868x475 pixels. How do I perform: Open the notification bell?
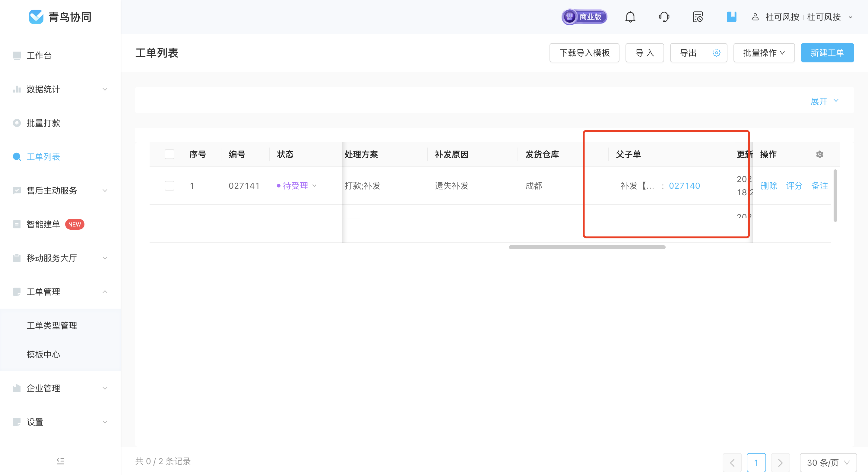point(630,17)
